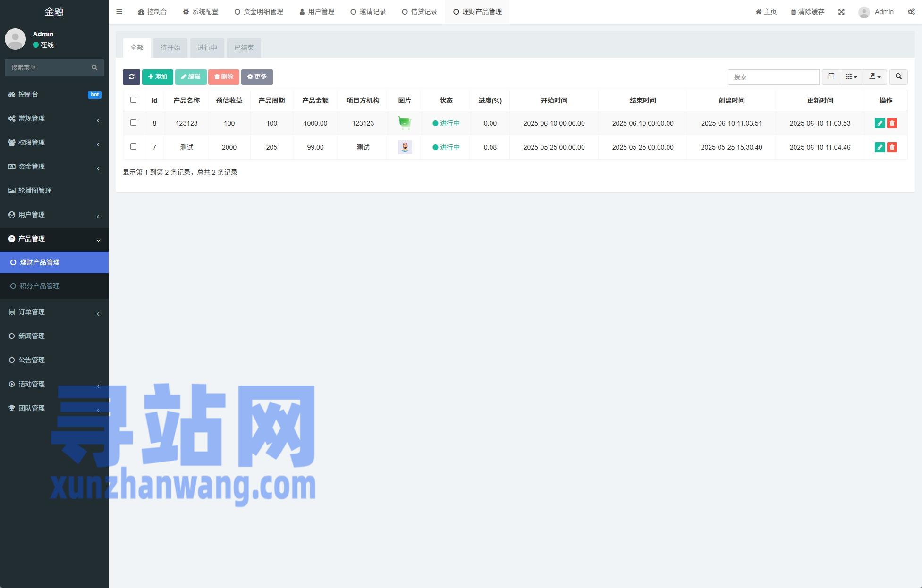The height and width of the screenshot is (588, 922).
Task: Click the green 添加 button
Action: (x=158, y=77)
